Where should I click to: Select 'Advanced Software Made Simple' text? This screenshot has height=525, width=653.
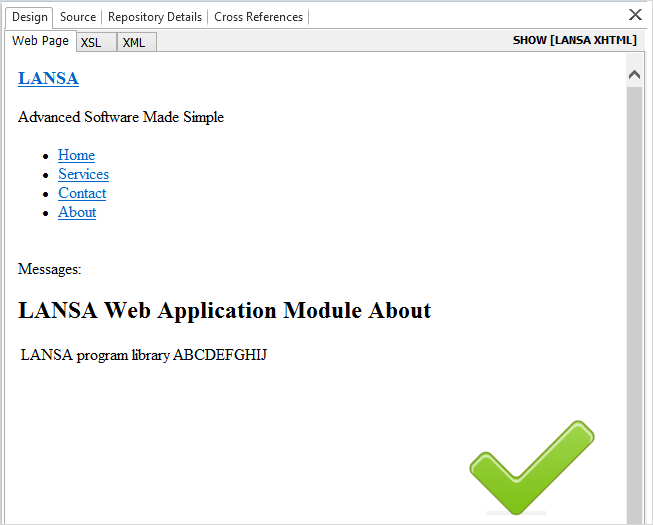click(x=121, y=117)
